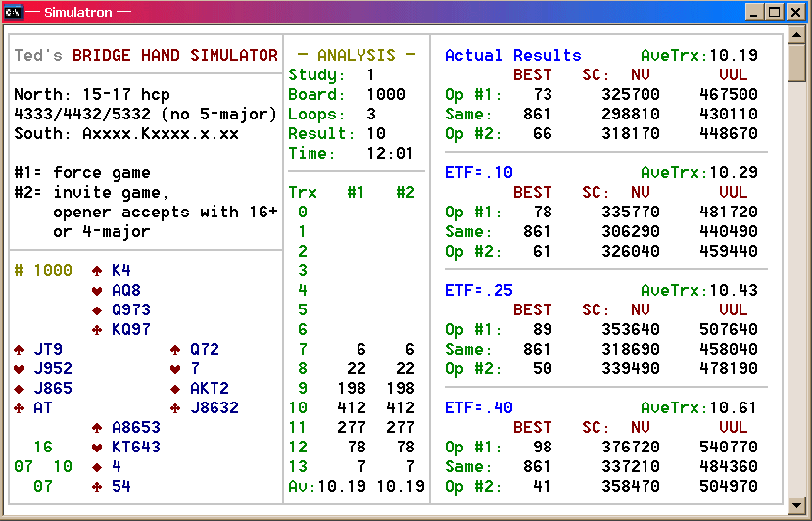Click North's spade symbol beside K4
This screenshot has height=521, width=812.
97,271
